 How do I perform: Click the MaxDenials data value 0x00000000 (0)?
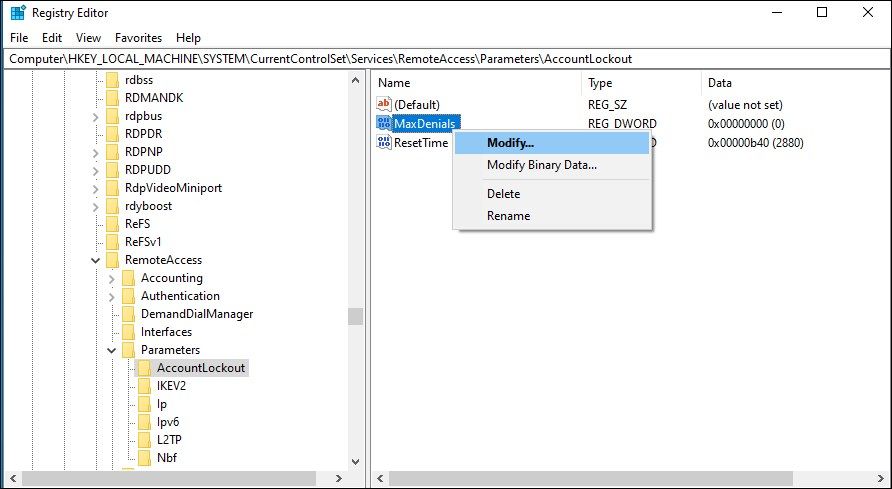(x=746, y=123)
